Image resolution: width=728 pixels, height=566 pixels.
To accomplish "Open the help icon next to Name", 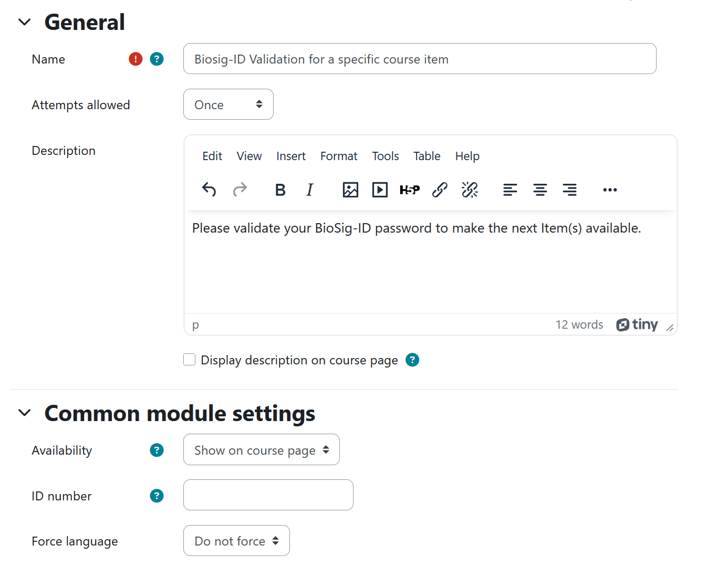I will click(x=157, y=59).
